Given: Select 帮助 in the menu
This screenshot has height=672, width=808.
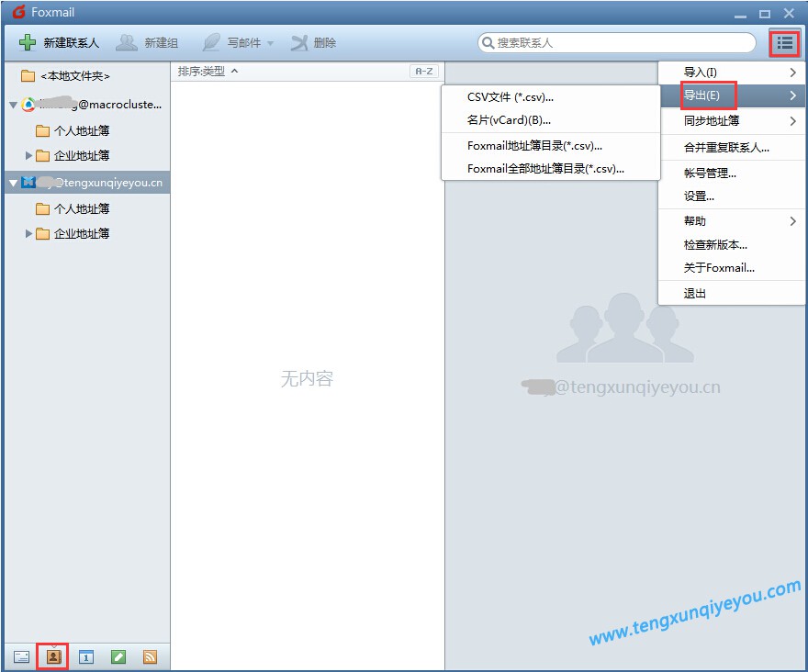Looking at the screenshot, I should [732, 221].
